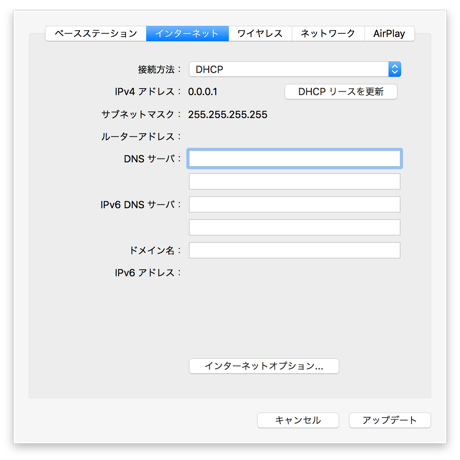Open the ワイヤレス tab
Screen dimensions: 460x460
(260, 34)
